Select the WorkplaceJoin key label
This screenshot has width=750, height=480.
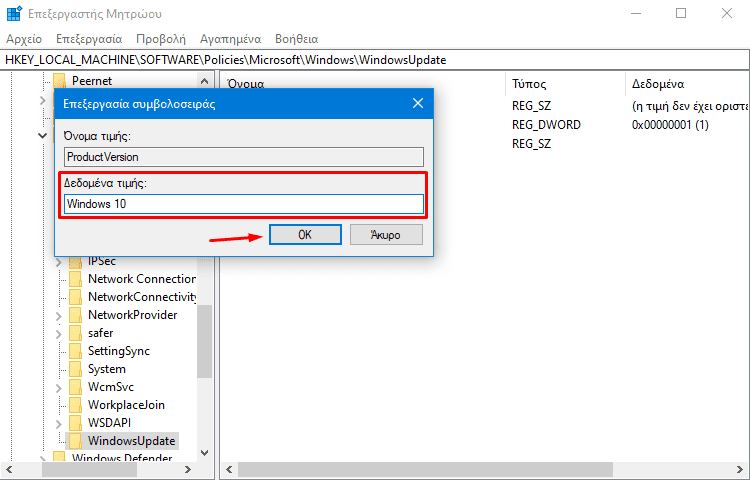click(x=126, y=404)
